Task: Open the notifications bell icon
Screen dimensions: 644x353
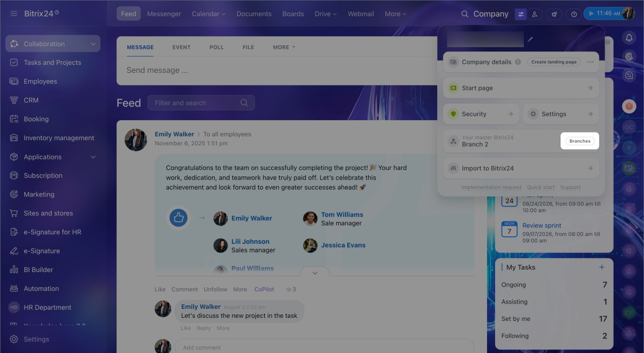Action: click(629, 38)
